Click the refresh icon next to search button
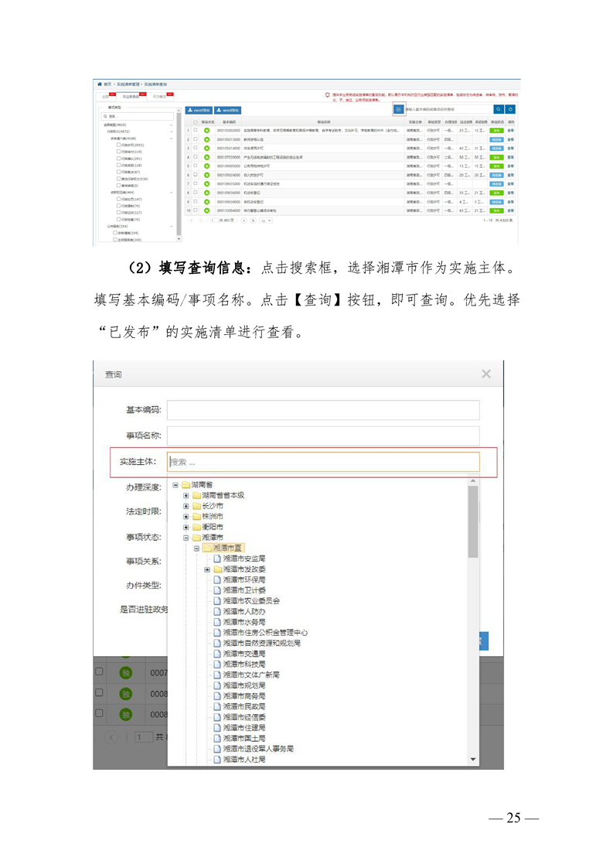The height and width of the screenshot is (868, 613). click(511, 109)
